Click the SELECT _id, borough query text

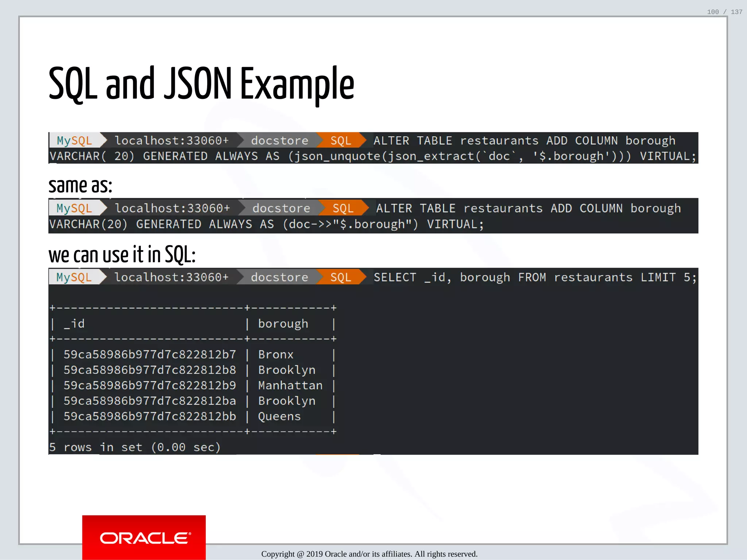(535, 277)
